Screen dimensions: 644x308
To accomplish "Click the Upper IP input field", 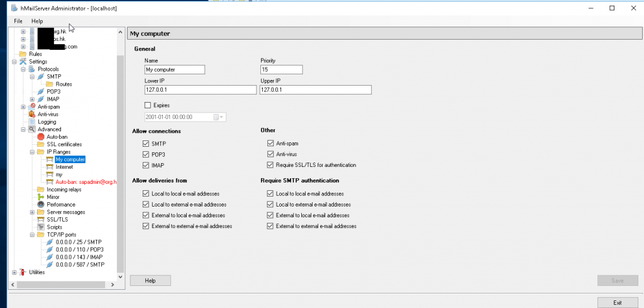I will click(316, 89).
